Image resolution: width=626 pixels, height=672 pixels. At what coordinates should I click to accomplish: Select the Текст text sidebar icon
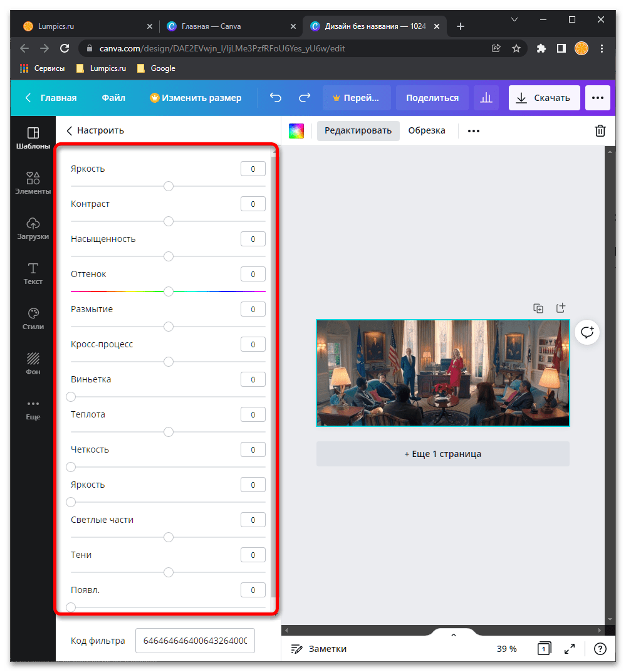pos(33,273)
